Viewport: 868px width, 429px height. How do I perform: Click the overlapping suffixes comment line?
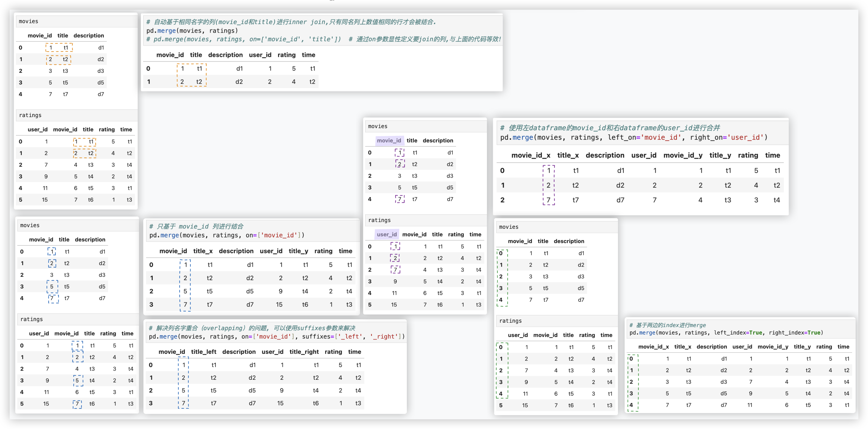coord(252,328)
